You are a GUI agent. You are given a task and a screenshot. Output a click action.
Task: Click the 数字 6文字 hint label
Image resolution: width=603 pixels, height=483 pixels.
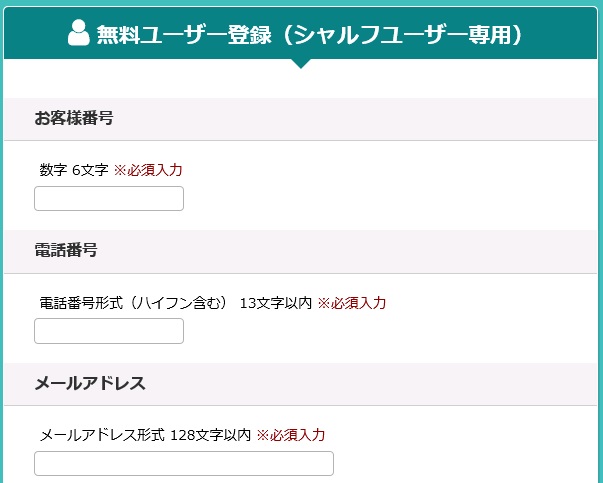coord(74,170)
